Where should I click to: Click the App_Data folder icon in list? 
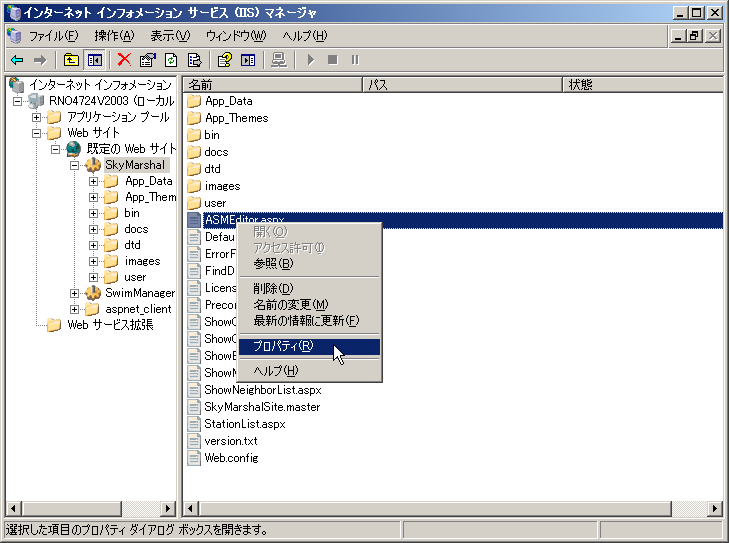tap(194, 101)
